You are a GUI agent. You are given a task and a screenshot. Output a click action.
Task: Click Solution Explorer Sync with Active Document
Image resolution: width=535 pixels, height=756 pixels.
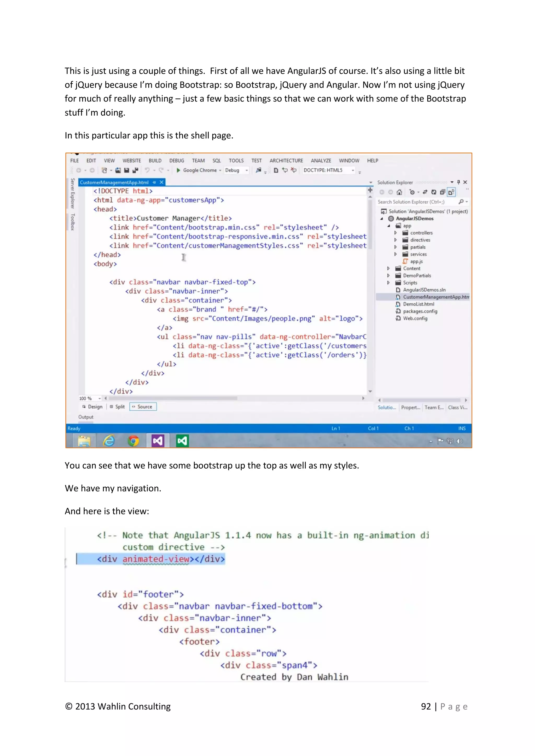click(x=425, y=192)
